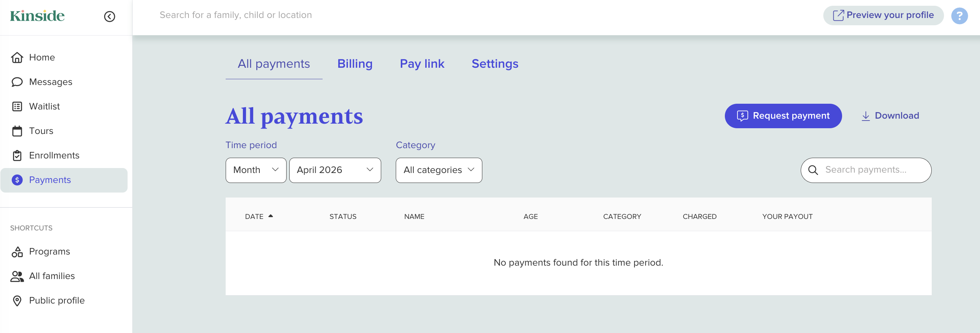
Task: Open Enrollments in the sidebar
Action: [x=64, y=155]
